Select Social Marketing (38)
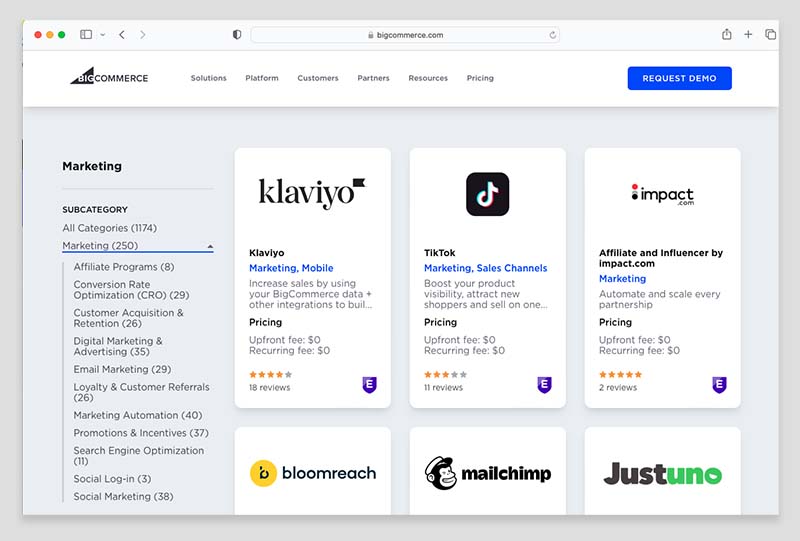This screenshot has height=541, width=800. pyautogui.click(x=123, y=497)
